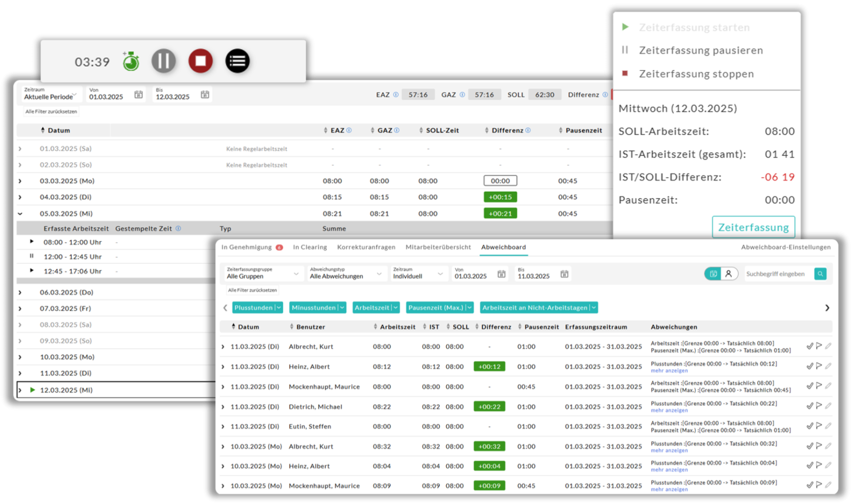Click the Zeiterfassung button
Viewport: 851px width, 504px height.
(753, 227)
